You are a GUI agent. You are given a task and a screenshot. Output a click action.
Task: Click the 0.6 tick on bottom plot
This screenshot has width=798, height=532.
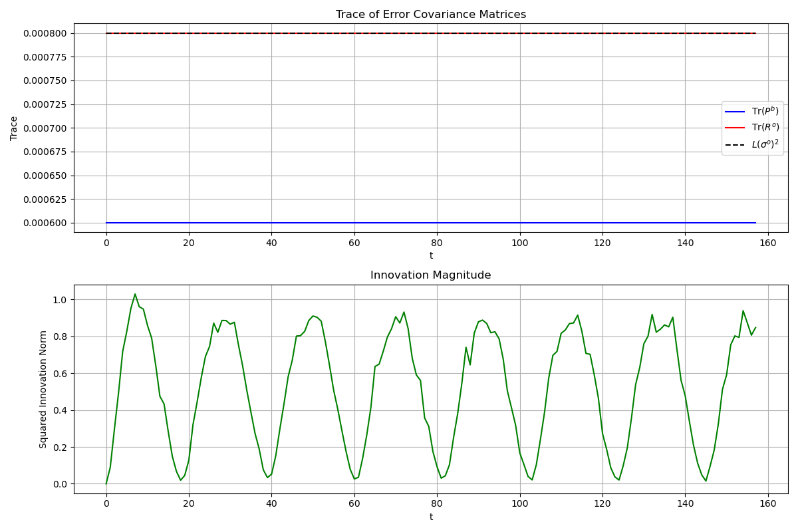pyautogui.click(x=61, y=373)
